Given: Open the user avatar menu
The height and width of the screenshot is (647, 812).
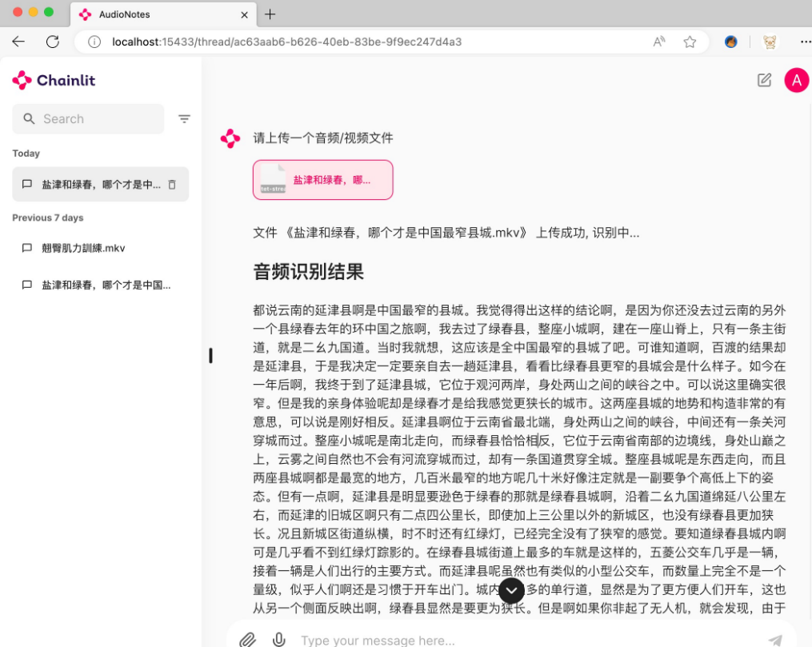Looking at the screenshot, I should coord(796,80).
